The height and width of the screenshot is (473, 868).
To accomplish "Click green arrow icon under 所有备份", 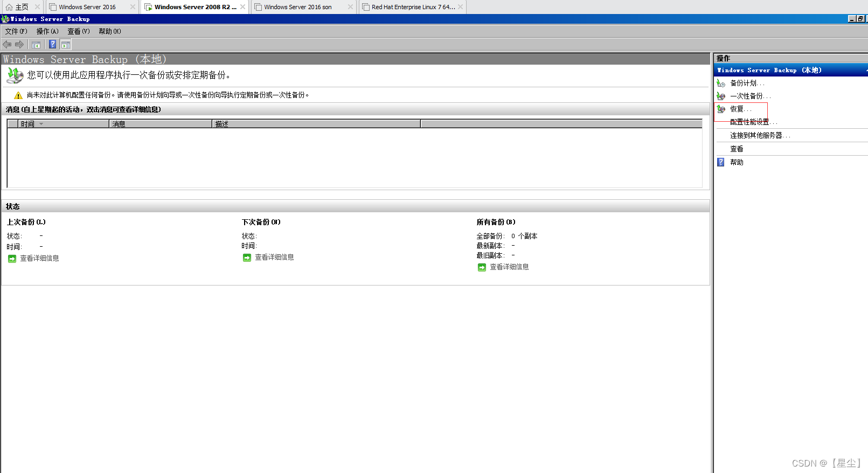I will [x=482, y=267].
